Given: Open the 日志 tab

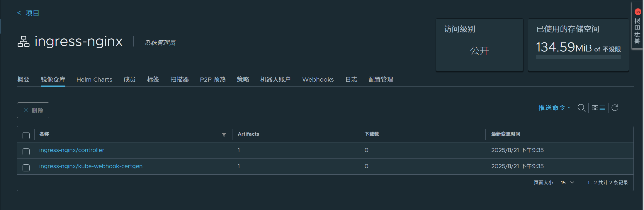Looking at the screenshot, I should (351, 80).
